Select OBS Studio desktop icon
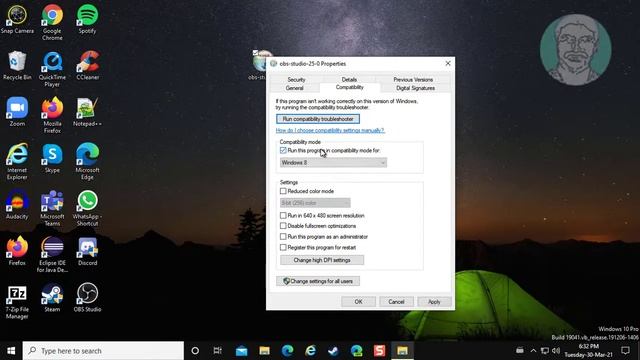 point(87,298)
